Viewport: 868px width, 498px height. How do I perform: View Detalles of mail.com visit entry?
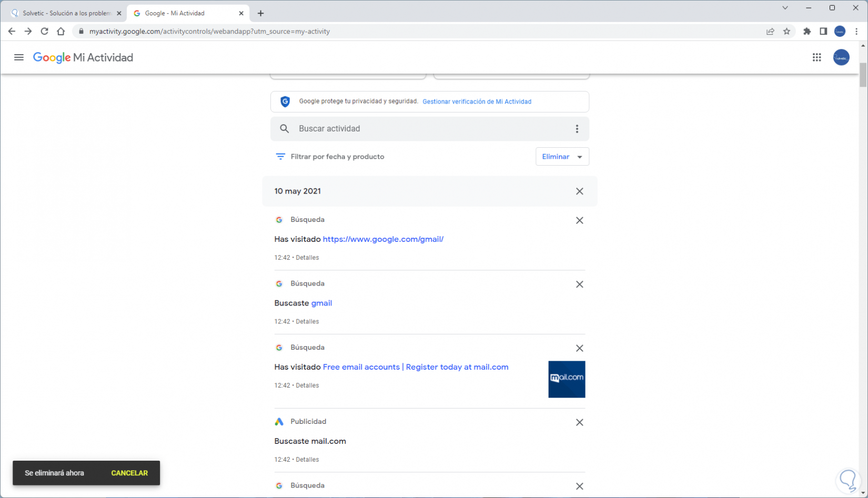307,385
